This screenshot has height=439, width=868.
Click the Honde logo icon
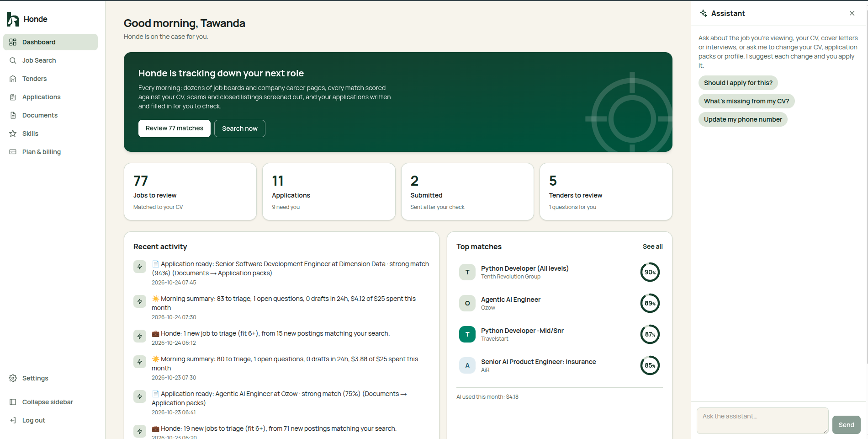tap(13, 19)
